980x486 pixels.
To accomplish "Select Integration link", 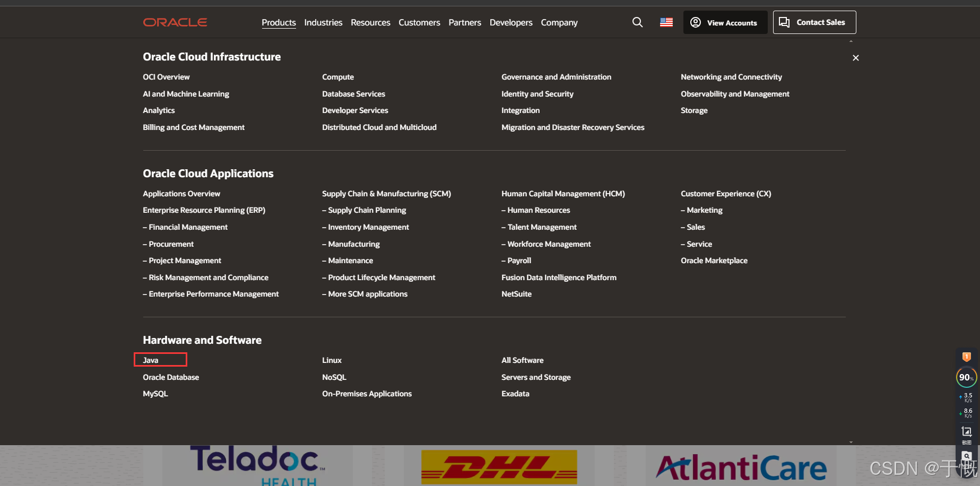I will [521, 110].
